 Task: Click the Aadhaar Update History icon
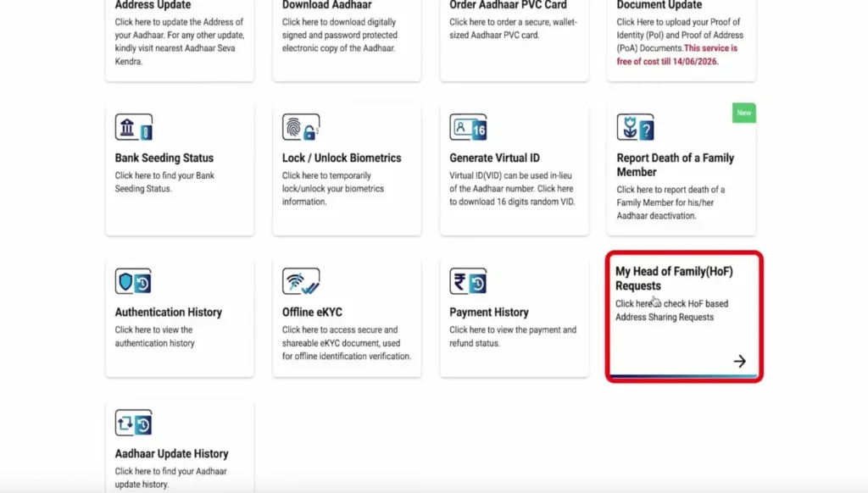click(133, 423)
